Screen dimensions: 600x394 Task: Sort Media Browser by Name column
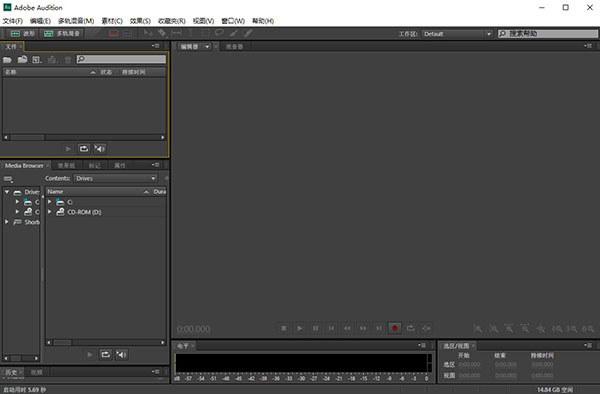pos(98,192)
